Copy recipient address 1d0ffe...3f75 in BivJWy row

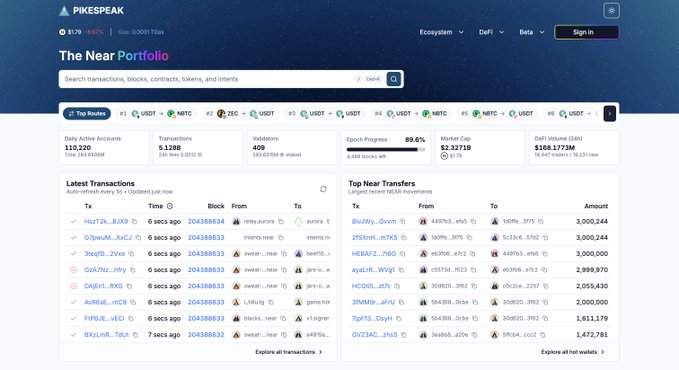coord(540,221)
